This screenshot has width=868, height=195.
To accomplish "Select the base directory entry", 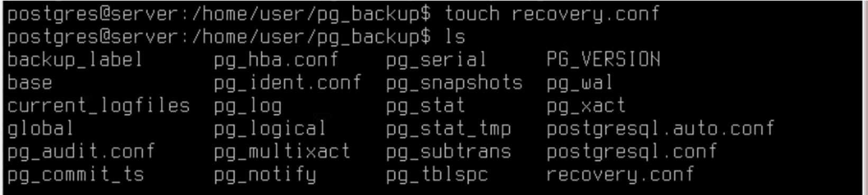I will point(30,83).
